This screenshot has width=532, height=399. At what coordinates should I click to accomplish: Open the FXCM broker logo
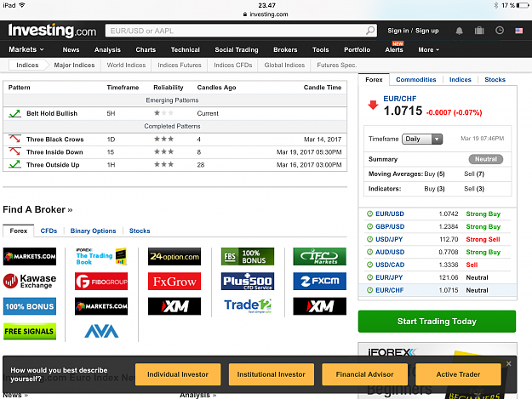319,282
